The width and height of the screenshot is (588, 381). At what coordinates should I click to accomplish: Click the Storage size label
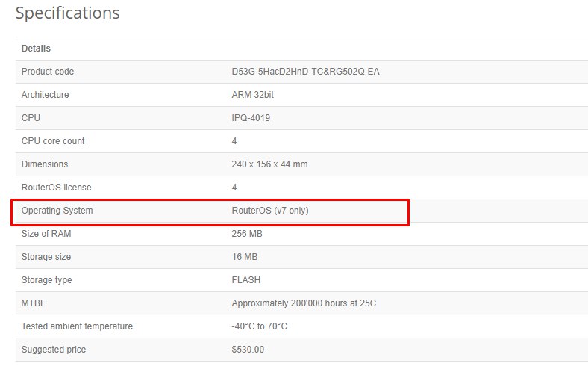pyautogui.click(x=46, y=257)
